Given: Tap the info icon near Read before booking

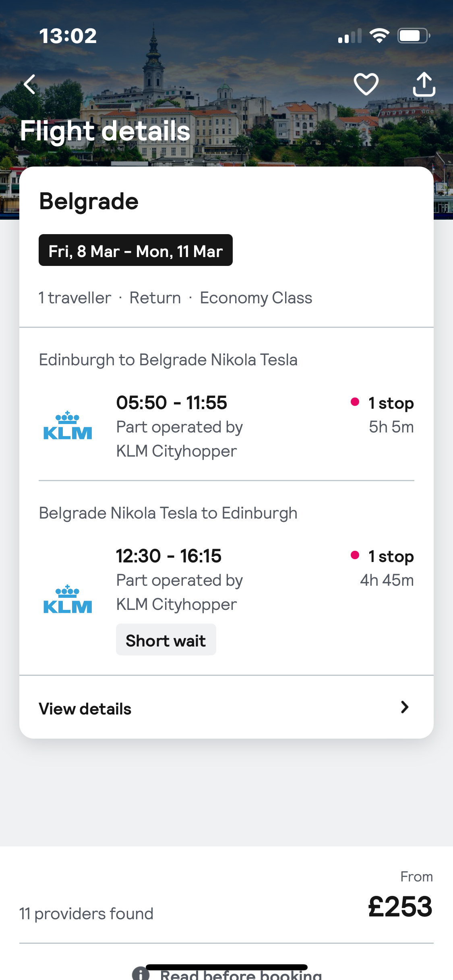Looking at the screenshot, I should coord(141,974).
